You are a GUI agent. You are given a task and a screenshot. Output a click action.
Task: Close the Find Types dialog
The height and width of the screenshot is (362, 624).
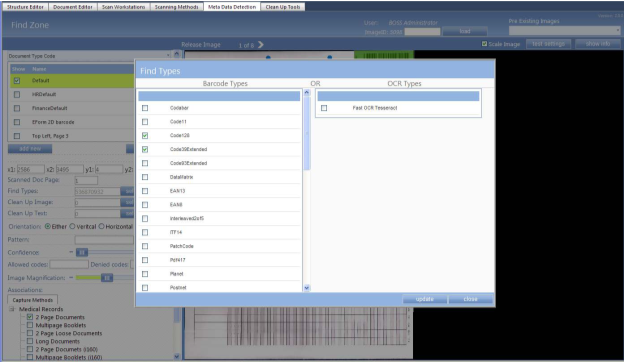(x=470, y=299)
